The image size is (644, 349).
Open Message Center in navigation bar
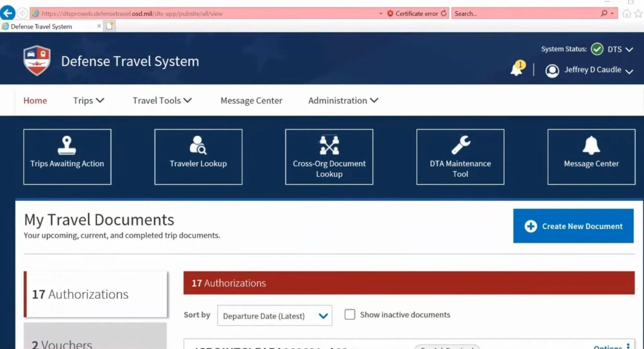tap(251, 101)
